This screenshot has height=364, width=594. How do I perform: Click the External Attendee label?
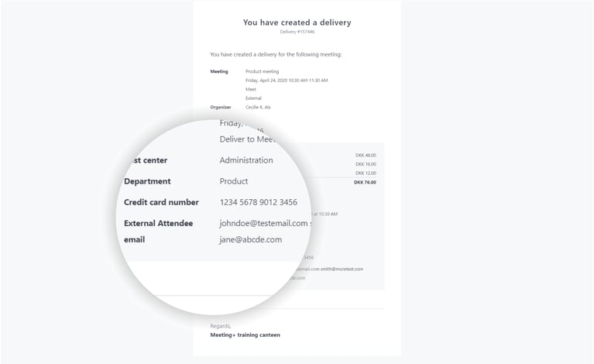click(158, 223)
